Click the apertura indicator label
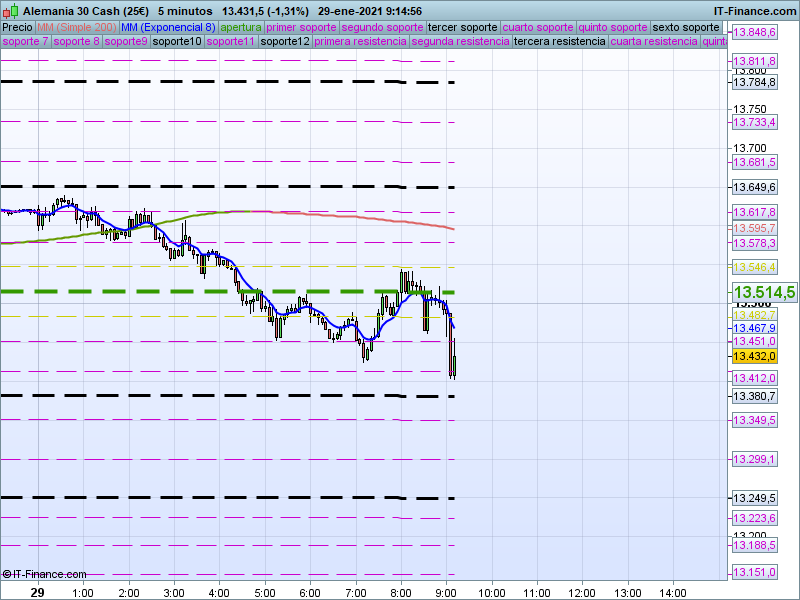The width and height of the screenshot is (800, 600). click(x=241, y=27)
